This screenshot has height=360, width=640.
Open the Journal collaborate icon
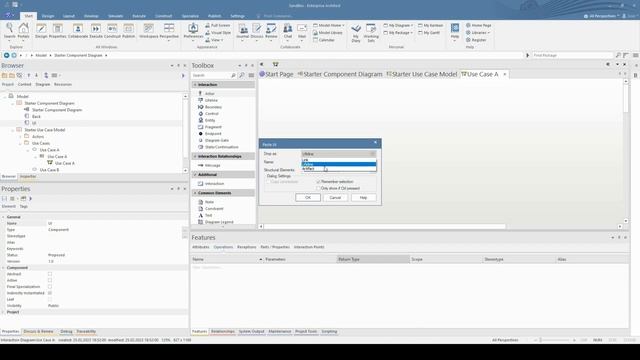tap(243, 32)
